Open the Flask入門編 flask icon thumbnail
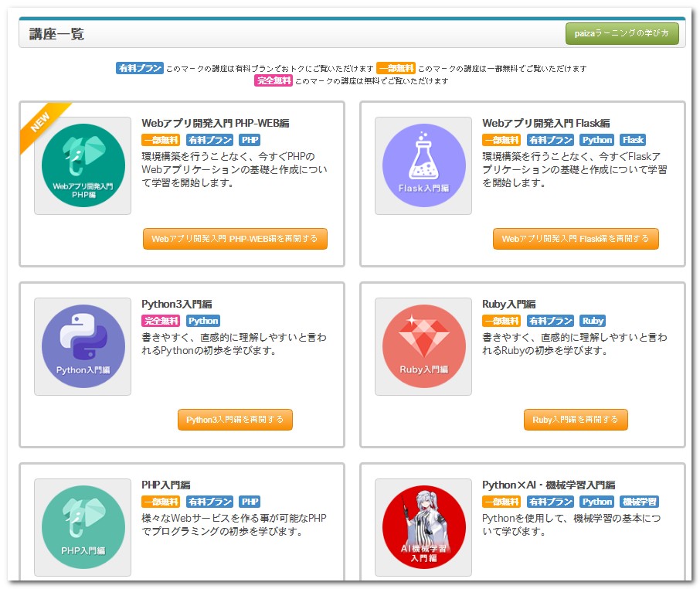 423,165
